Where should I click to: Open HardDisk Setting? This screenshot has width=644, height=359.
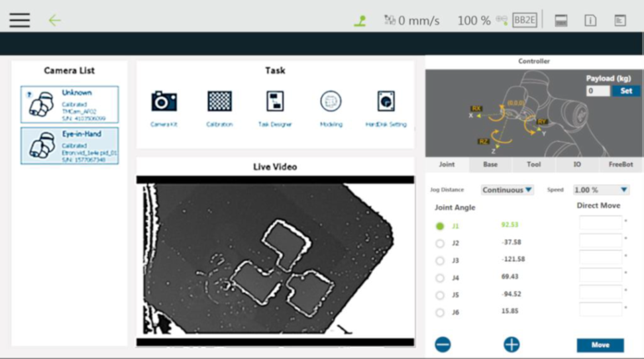coord(386,101)
